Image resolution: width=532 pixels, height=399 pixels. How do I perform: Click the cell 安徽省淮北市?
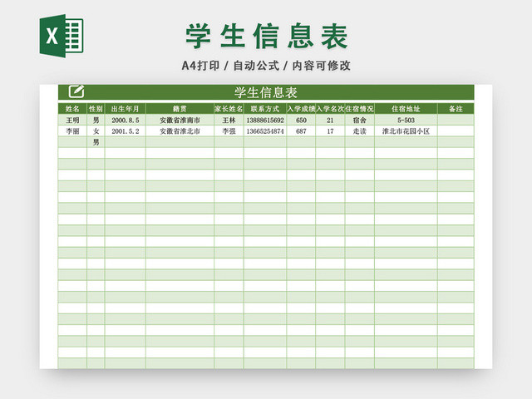click(180, 131)
